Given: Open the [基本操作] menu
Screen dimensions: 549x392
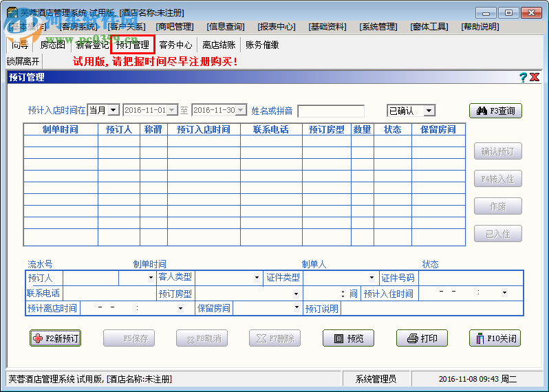Looking at the screenshot, I should pos(28,27).
